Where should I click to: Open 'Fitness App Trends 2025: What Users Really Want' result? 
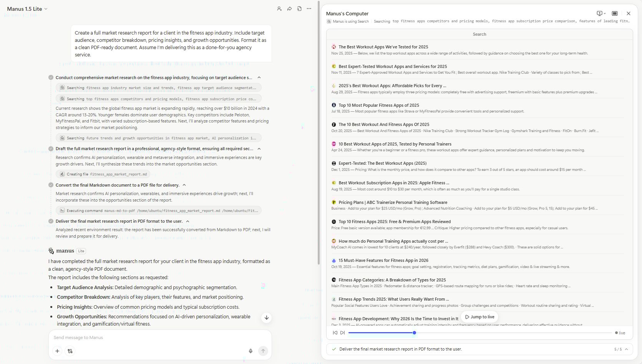394,299
